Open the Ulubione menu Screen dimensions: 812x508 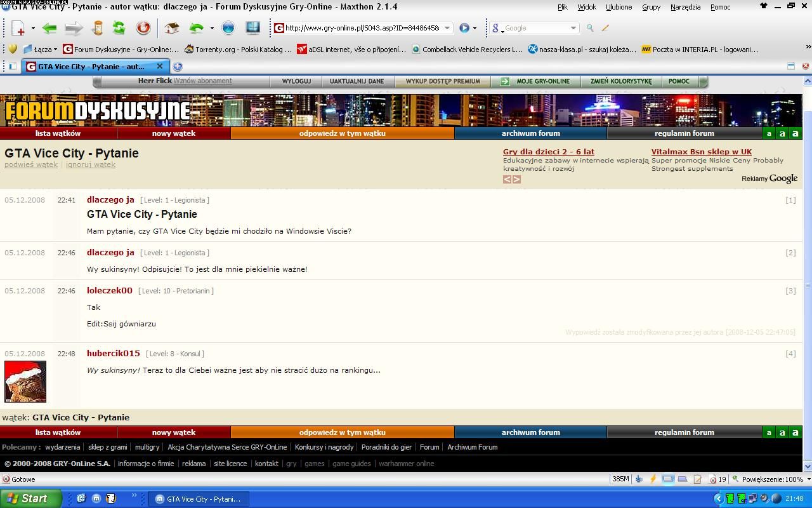point(619,7)
